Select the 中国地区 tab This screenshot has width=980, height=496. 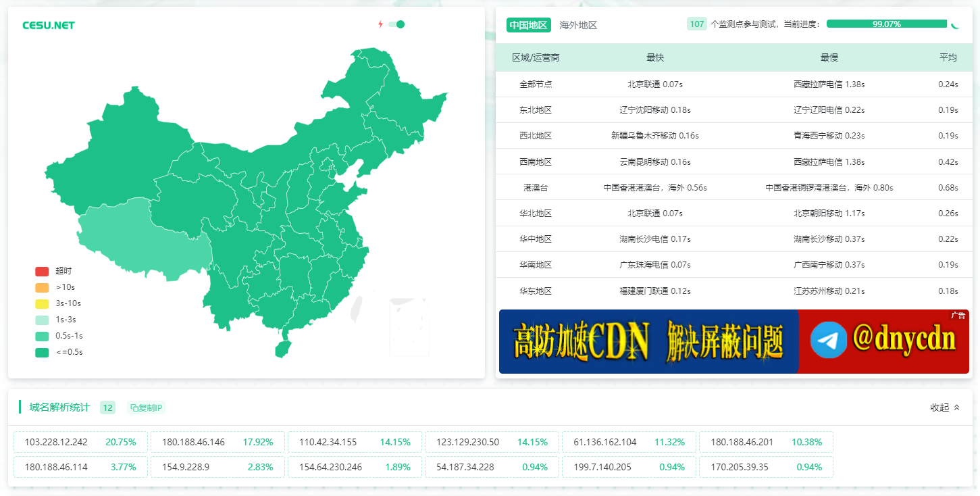(x=529, y=25)
